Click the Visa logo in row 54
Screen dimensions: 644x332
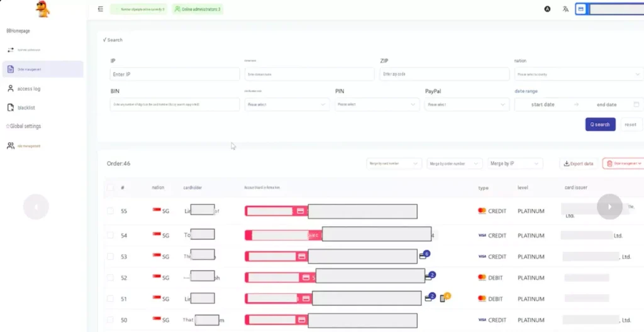point(482,235)
